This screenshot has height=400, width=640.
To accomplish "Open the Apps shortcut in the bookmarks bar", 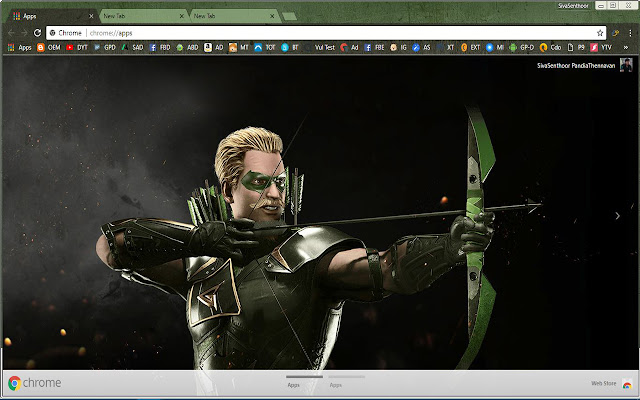I will pyautogui.click(x=20, y=47).
